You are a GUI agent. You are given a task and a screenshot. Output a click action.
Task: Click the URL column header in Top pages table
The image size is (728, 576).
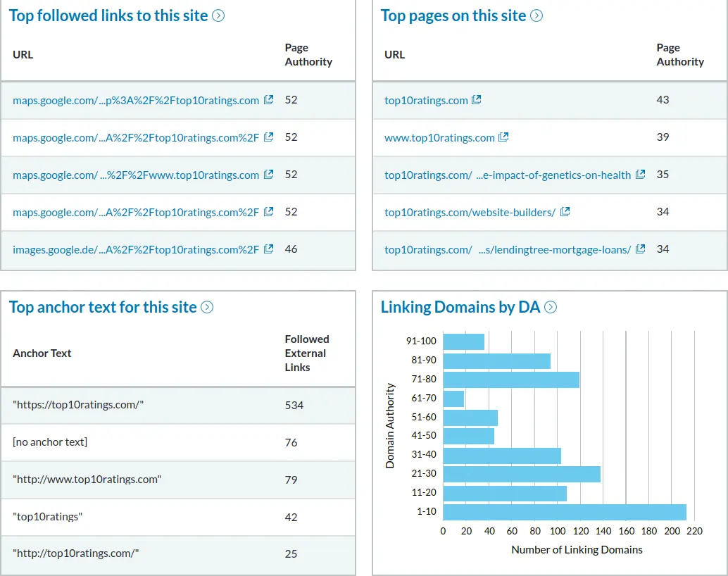[395, 55]
